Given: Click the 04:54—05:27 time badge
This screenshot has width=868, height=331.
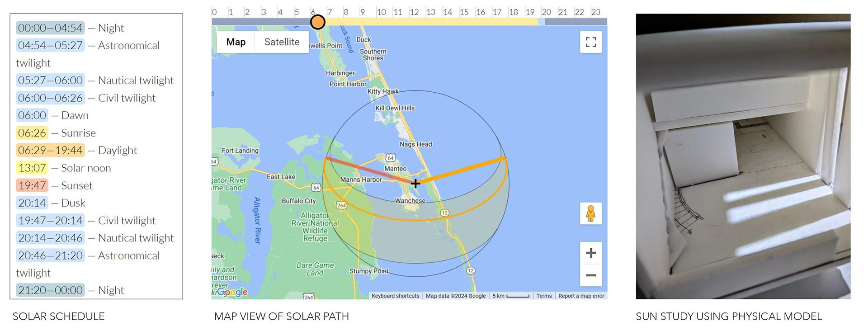Looking at the screenshot, I should 50,45.
